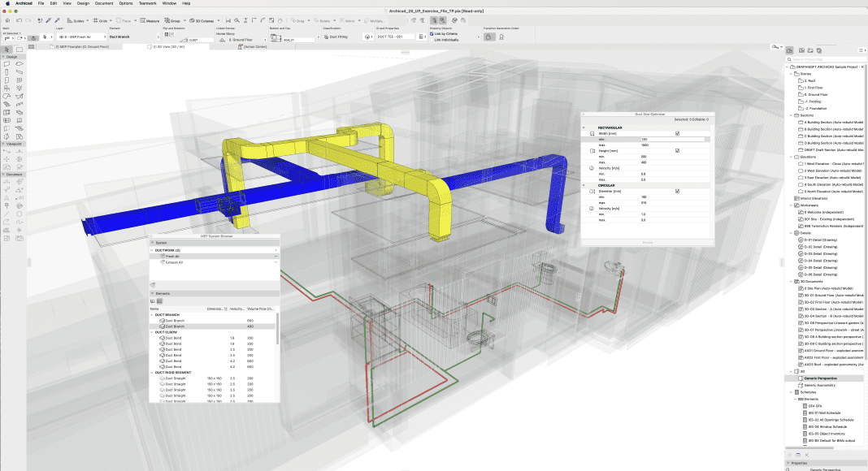Click the Grids toolbar icon
Screen dimensions: 868x471
tap(102, 19)
